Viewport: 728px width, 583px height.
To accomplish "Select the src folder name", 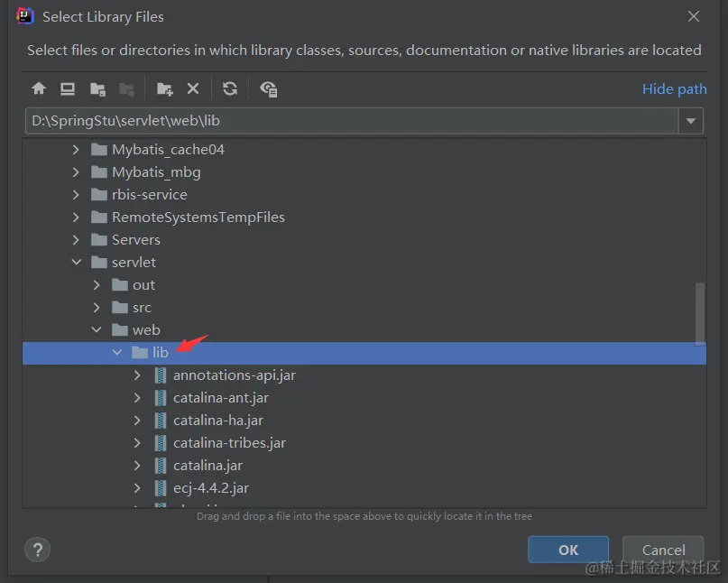I will point(142,308).
